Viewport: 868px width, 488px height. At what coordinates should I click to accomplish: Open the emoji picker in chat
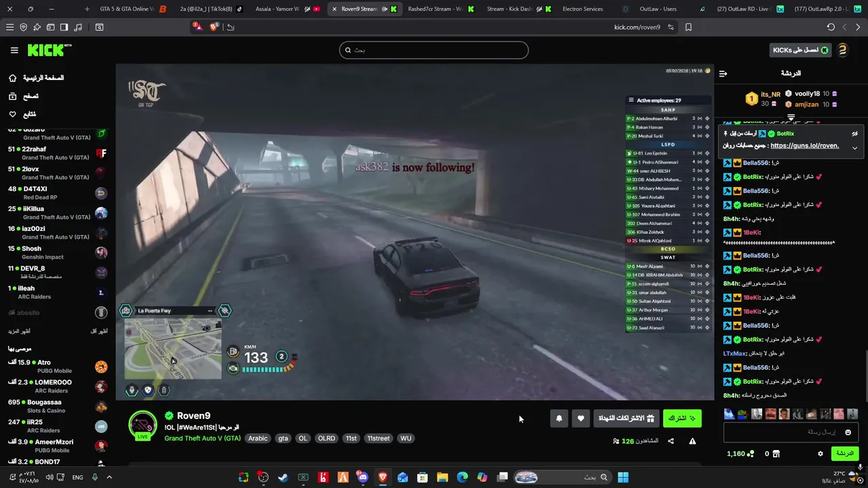(x=848, y=432)
